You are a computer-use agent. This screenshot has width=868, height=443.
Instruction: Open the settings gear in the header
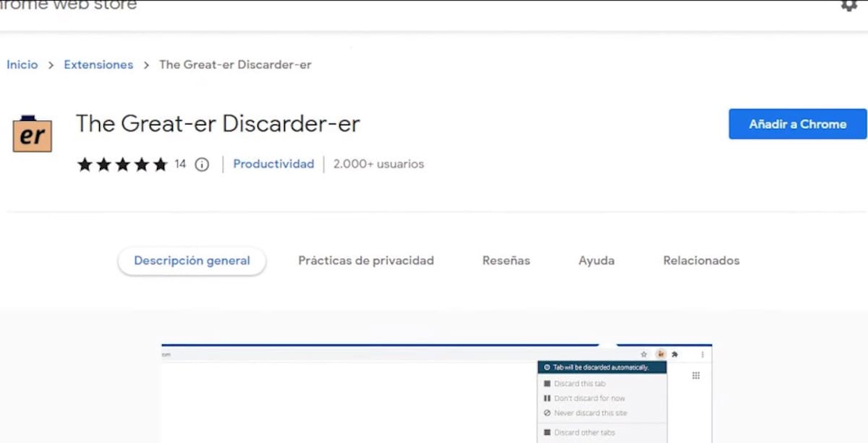click(848, 5)
